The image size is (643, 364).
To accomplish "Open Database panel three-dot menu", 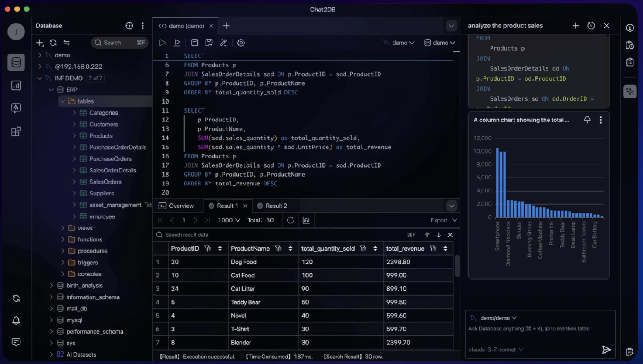I will (x=143, y=26).
